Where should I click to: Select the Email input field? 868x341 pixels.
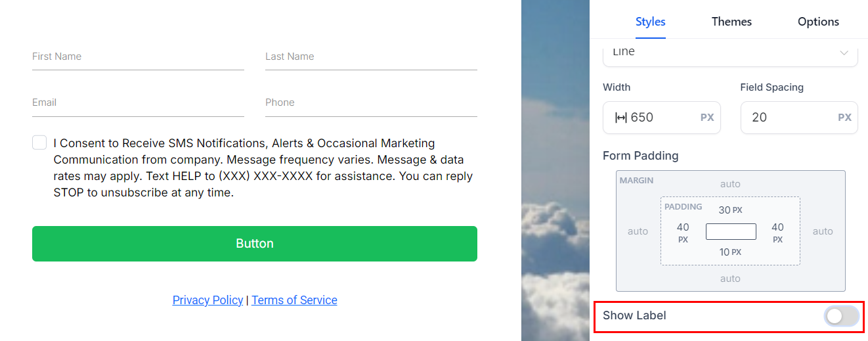click(x=138, y=103)
